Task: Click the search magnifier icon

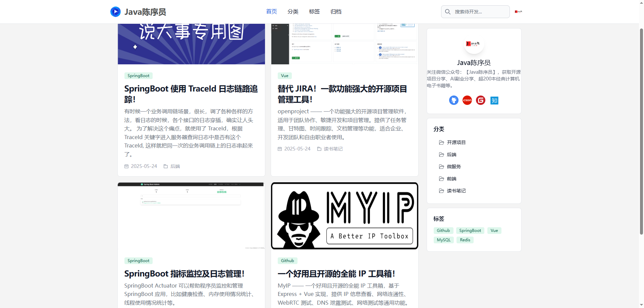Action: point(447,12)
